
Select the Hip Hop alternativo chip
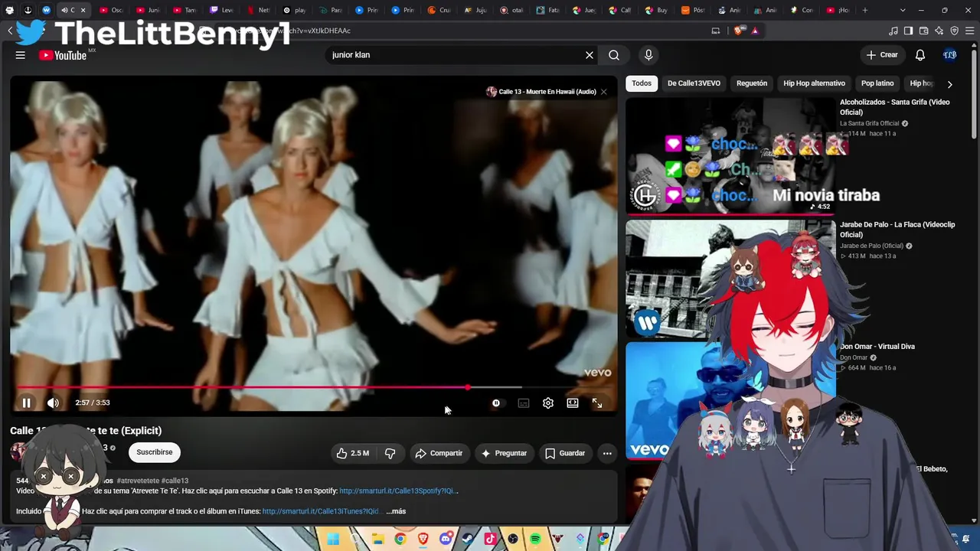814,83
